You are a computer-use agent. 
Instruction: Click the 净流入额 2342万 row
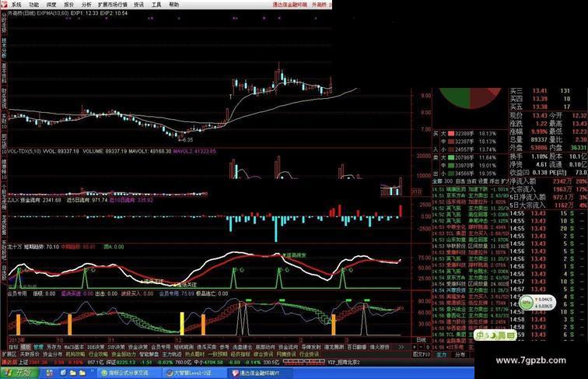coord(548,181)
